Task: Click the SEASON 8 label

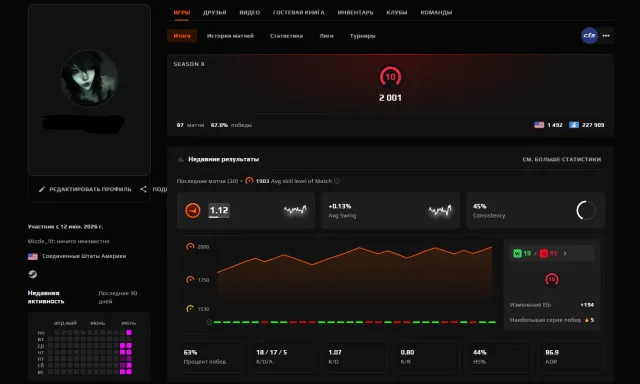Action: (189, 64)
